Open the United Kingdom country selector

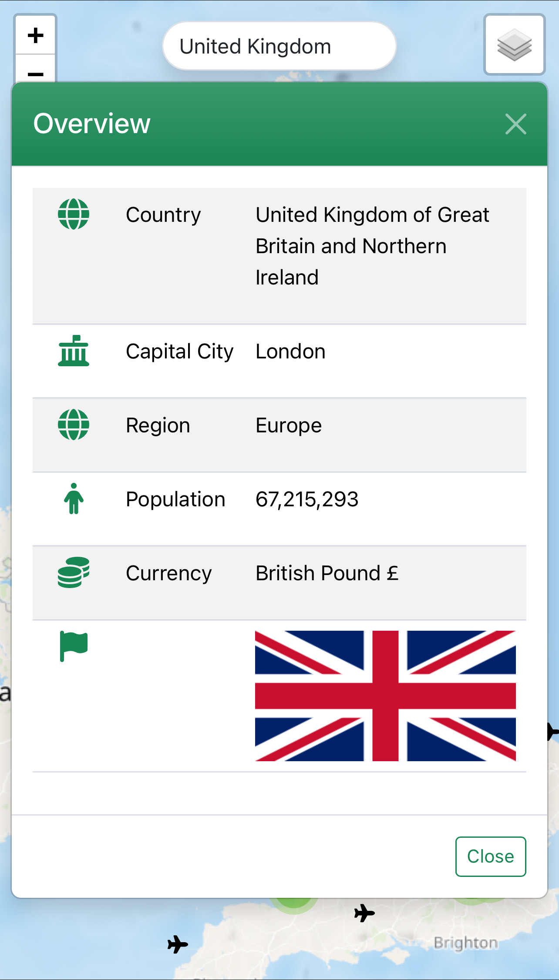point(279,46)
